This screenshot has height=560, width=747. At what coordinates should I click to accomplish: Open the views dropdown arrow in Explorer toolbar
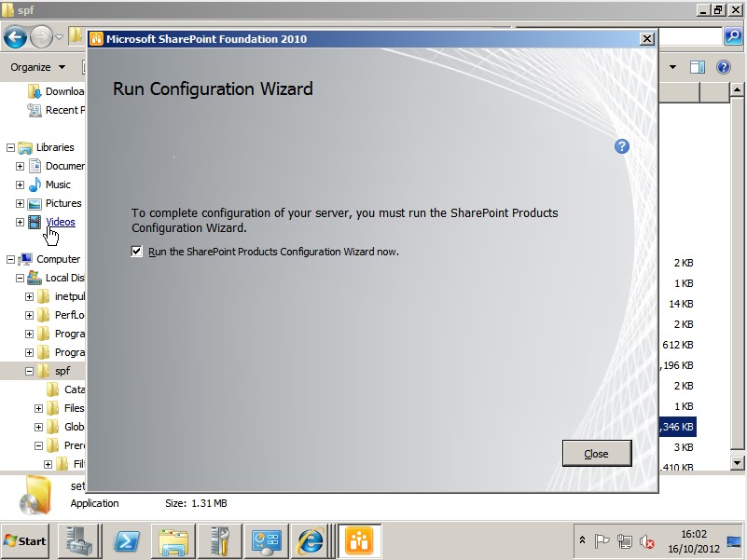tap(672, 67)
